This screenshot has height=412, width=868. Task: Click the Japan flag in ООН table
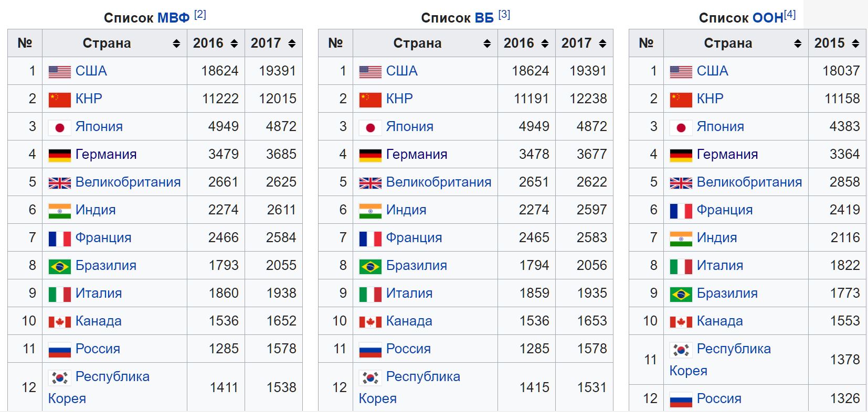681,127
